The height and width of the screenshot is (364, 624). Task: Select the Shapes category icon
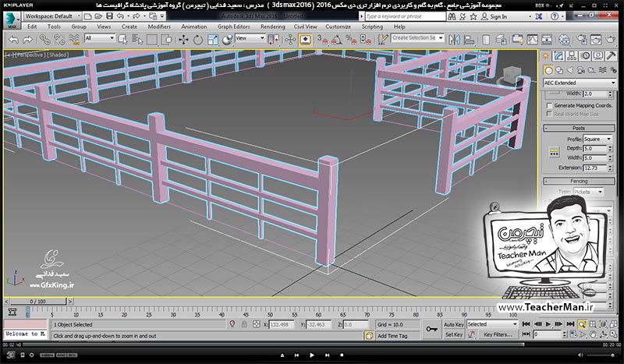point(559,70)
